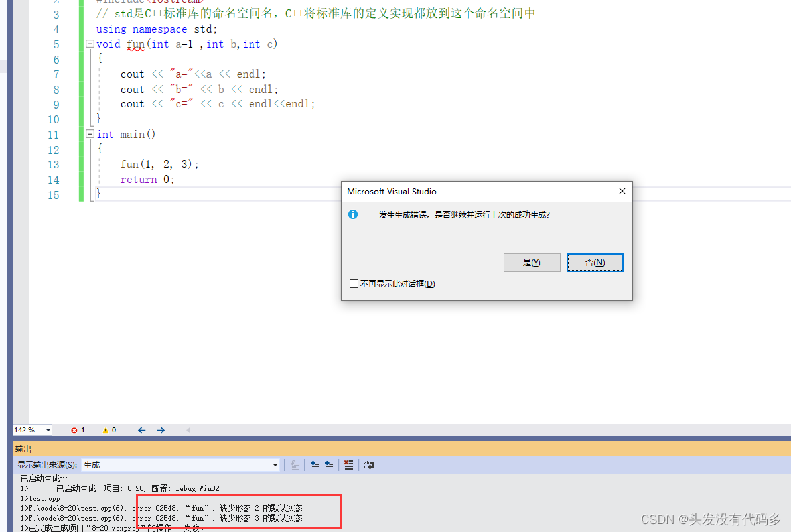This screenshot has width=791, height=532.
Task: Click the navigate backward arrow
Action: (x=141, y=430)
